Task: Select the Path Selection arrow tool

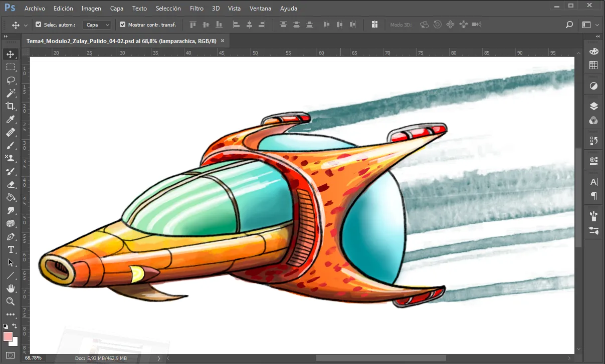Action: point(10,262)
